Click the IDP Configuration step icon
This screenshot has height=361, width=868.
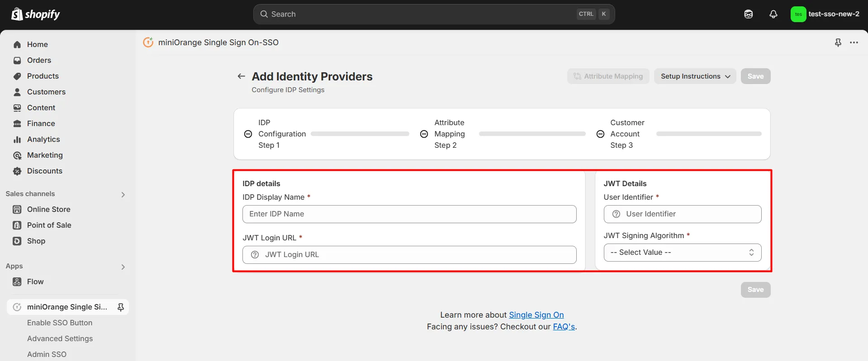point(248,134)
